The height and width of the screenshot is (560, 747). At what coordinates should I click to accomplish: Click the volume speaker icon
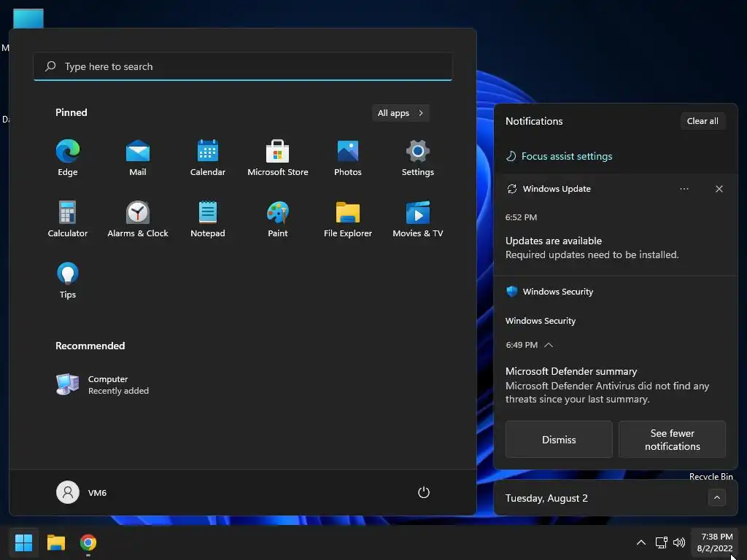(x=679, y=542)
